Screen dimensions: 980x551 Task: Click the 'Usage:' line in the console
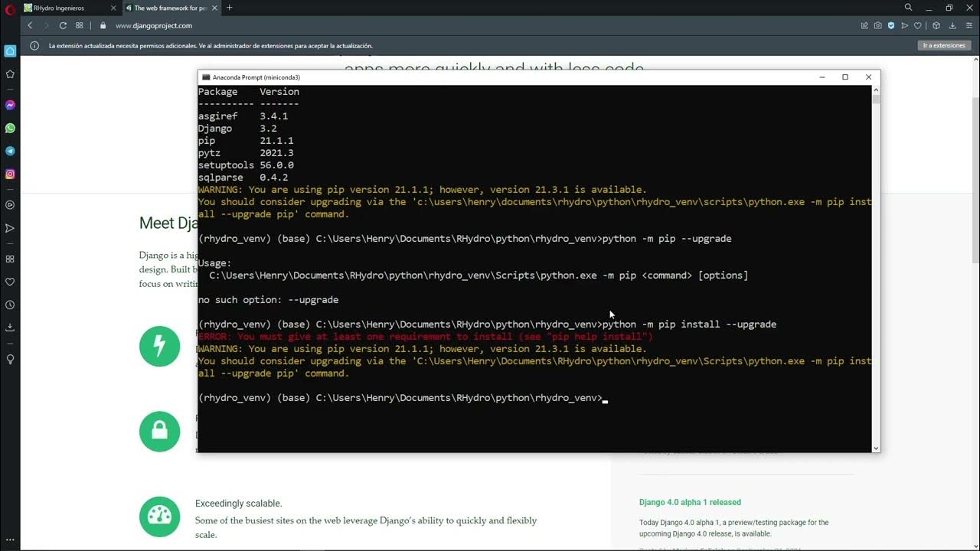214,263
